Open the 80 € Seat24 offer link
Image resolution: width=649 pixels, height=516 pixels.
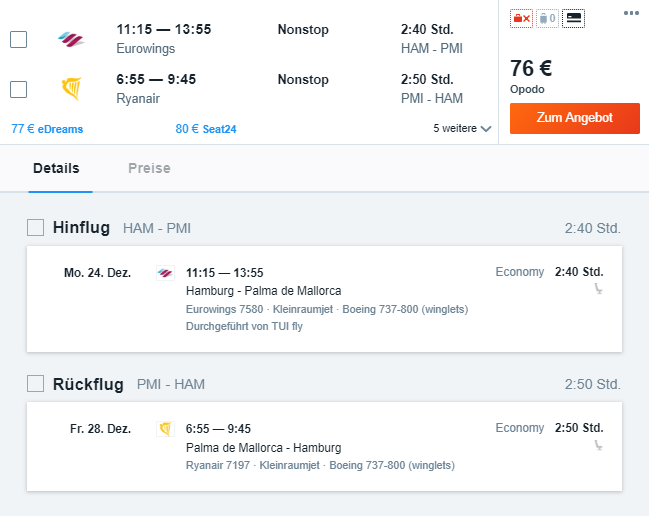tap(206, 129)
